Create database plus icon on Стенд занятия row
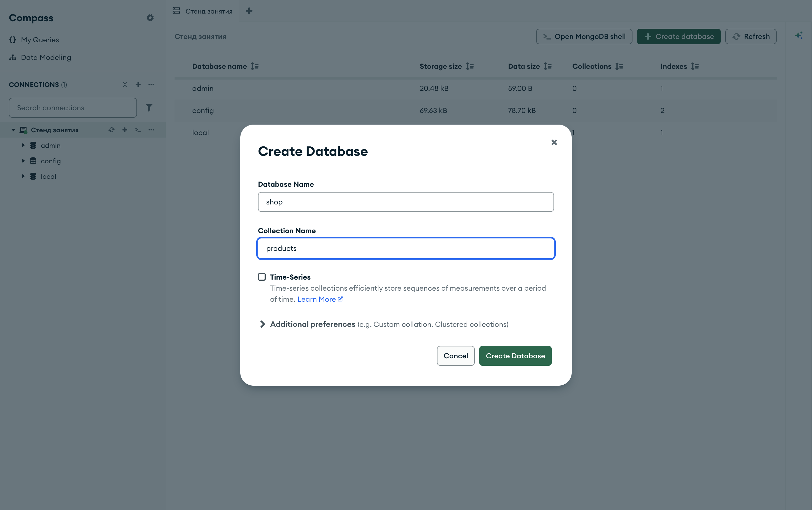The height and width of the screenshot is (510, 812). coord(125,130)
